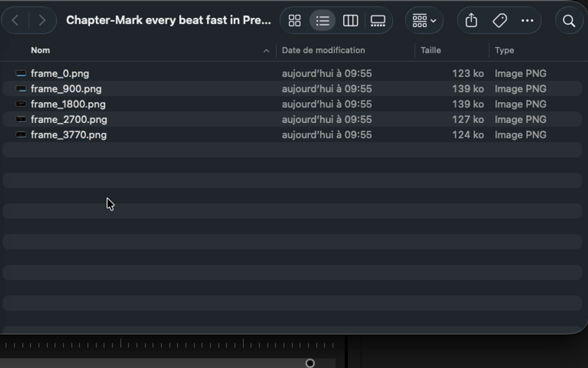
Task: Click the frame_2700.png file thumbnail icon
Action: tap(21, 119)
